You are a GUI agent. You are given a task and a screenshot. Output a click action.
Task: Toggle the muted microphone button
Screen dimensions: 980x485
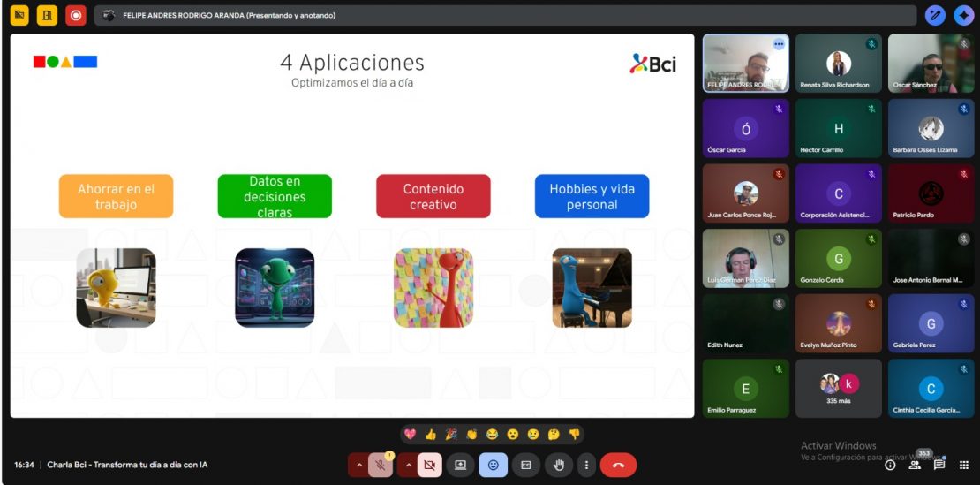pyautogui.click(x=381, y=465)
